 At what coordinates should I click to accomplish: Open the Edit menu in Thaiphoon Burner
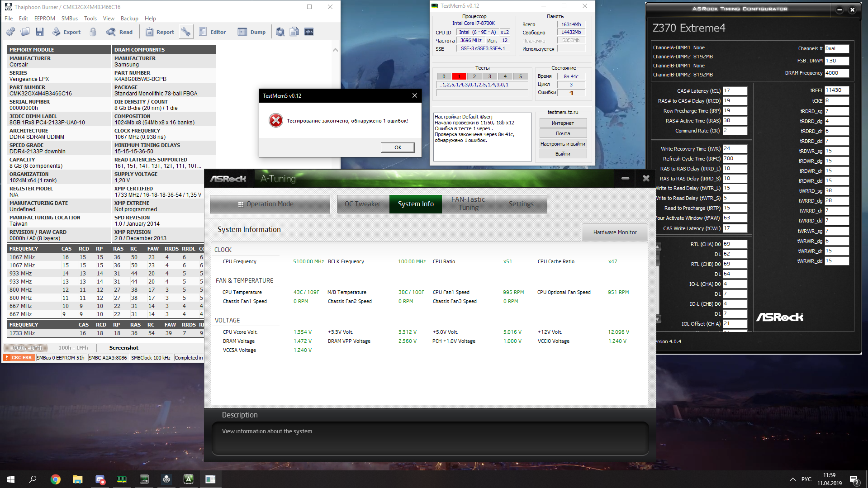(x=24, y=19)
